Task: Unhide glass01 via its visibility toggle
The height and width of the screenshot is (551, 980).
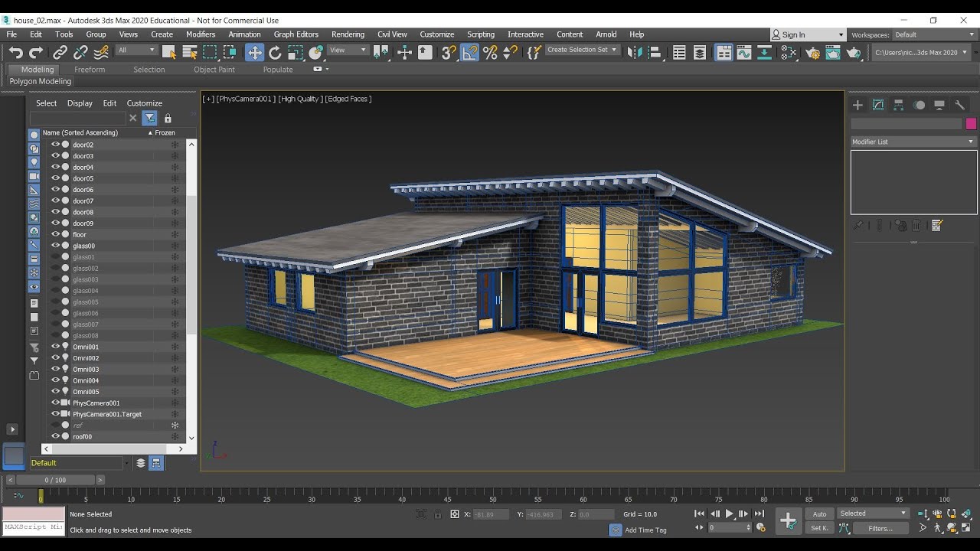Action: pos(55,256)
